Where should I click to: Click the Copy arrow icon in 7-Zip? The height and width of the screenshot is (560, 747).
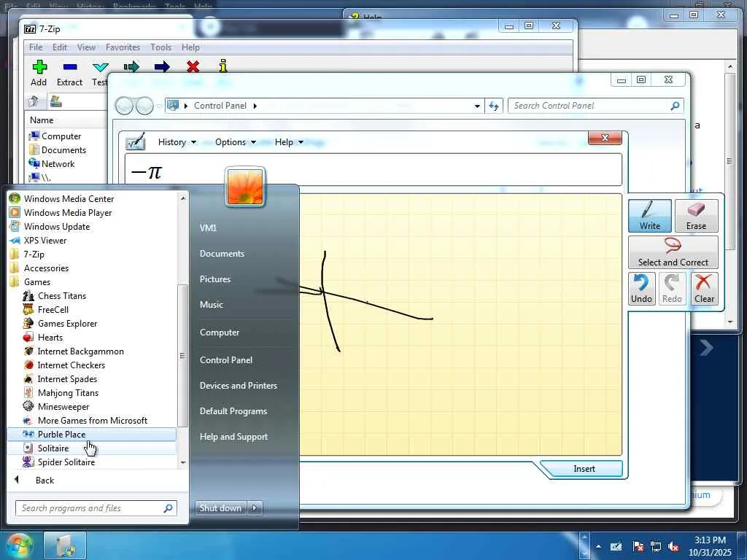coord(131,66)
